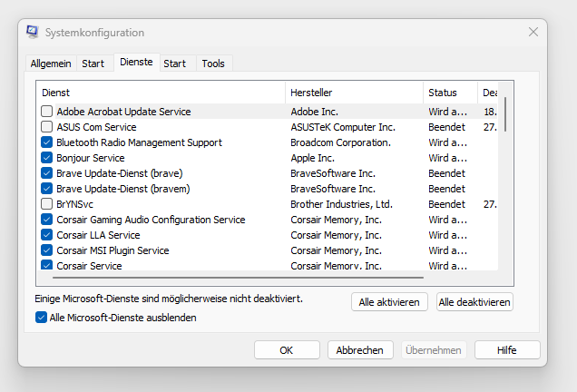Check the Adobe Acrobat Update Service box
Screen dimensions: 577x392
47,112
